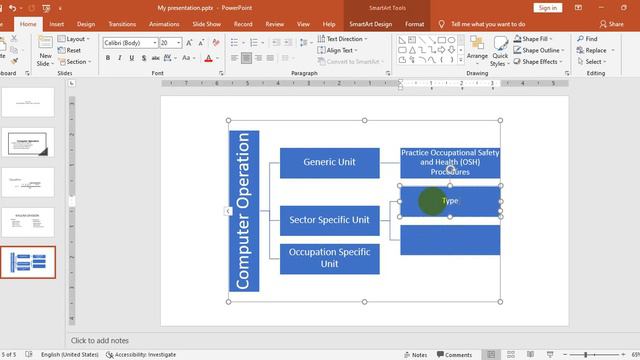Click the Sign in button
The image size is (640, 360).
coord(547,8)
